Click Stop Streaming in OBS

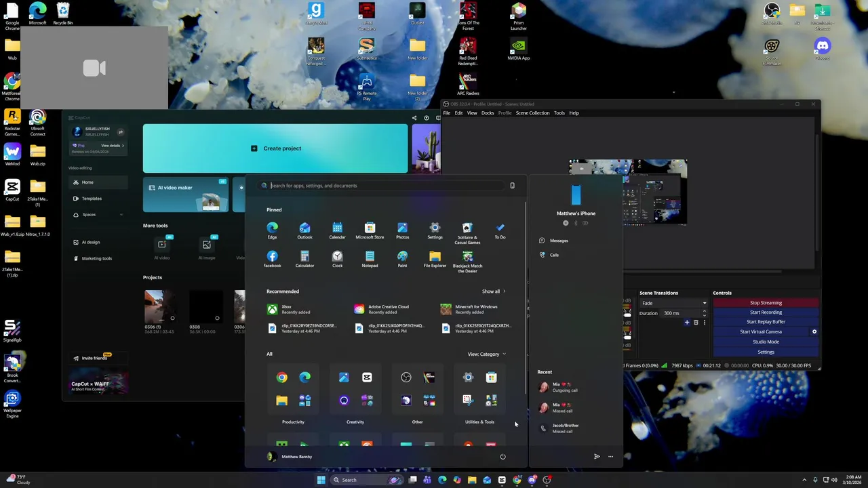tap(766, 303)
